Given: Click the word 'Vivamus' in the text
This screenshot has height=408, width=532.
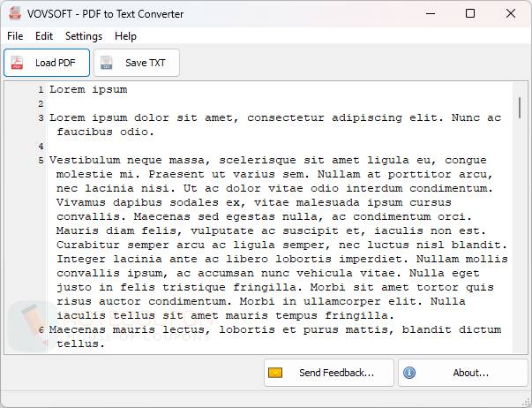Looking at the screenshot, I should 81,202.
